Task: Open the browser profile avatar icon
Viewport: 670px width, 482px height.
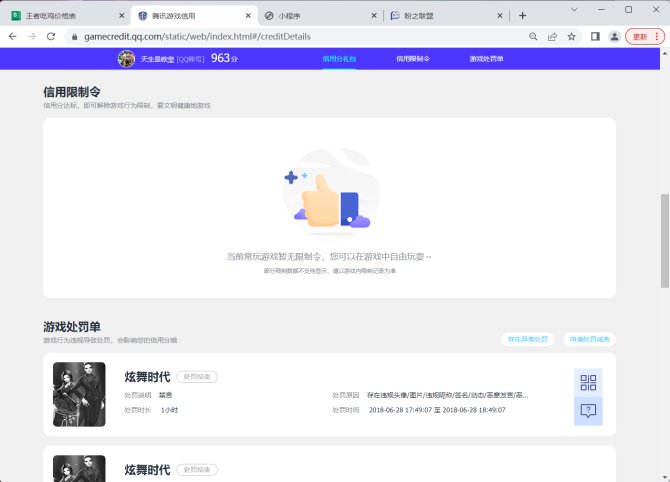Action: pyautogui.click(x=614, y=37)
